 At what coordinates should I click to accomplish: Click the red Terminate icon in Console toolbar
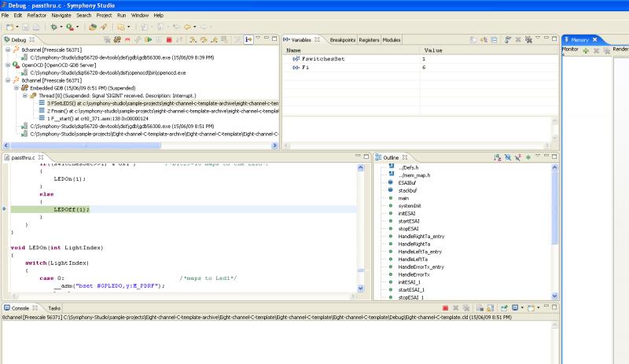[x=445, y=308]
